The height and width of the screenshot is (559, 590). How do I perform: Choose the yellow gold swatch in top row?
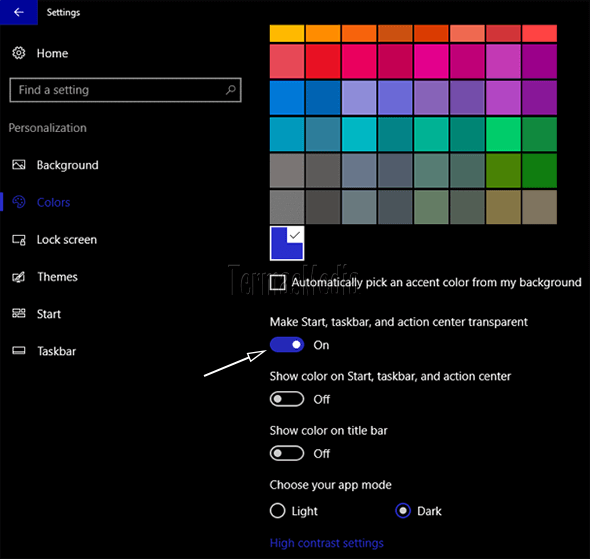(287, 33)
